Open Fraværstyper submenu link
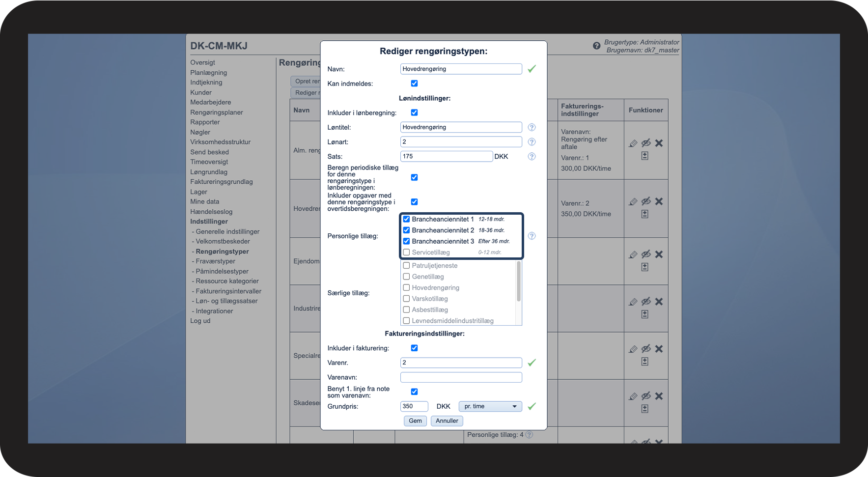 [215, 261]
